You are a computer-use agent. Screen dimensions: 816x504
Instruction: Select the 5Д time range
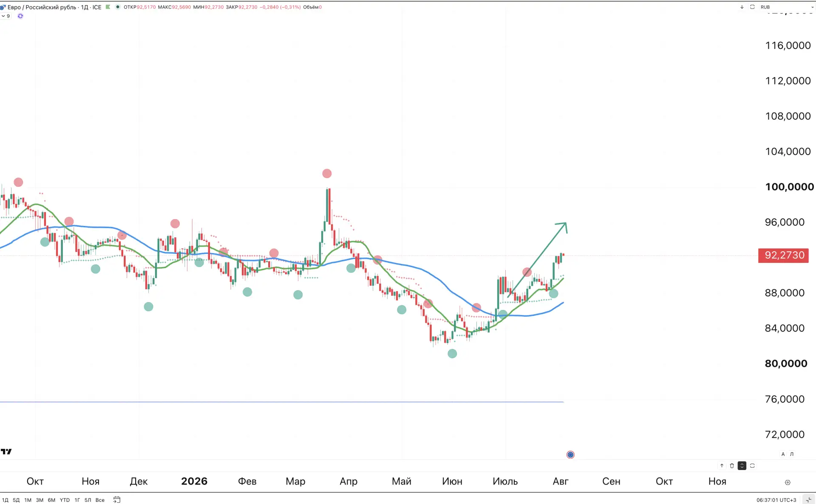coord(16,500)
